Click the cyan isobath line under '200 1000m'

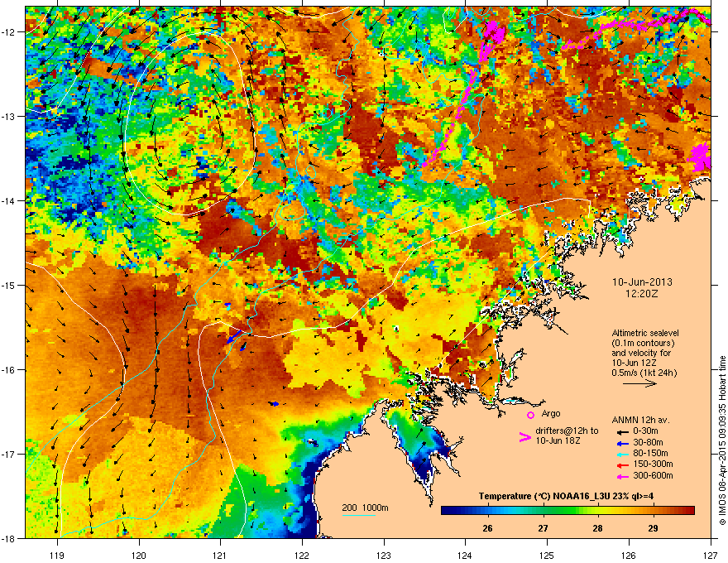click(x=358, y=515)
